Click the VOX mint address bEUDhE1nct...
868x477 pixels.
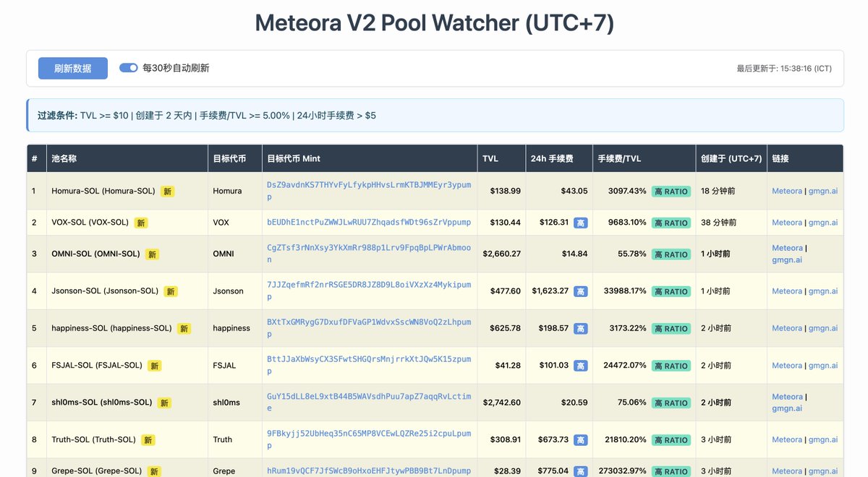pos(369,222)
